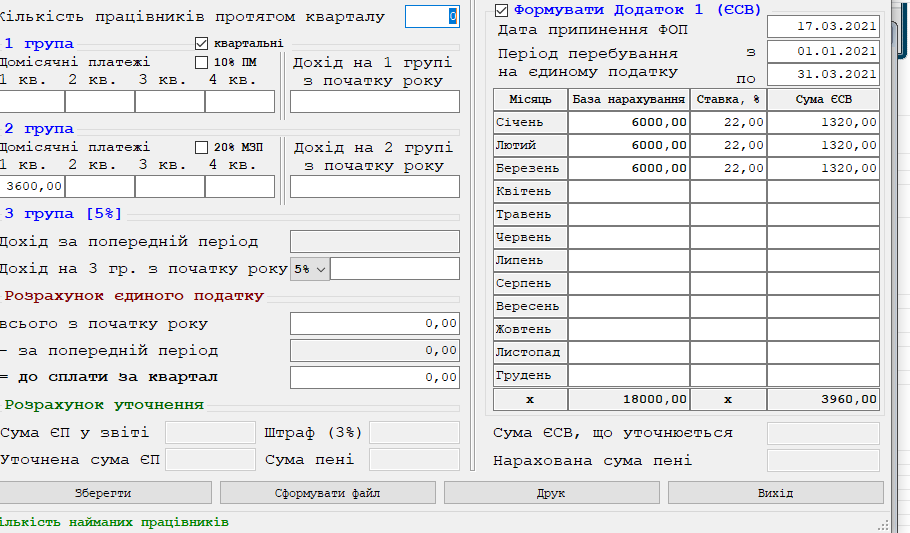
Task: Click total ЄСВ 3960,00 cell
Action: [x=824, y=399]
